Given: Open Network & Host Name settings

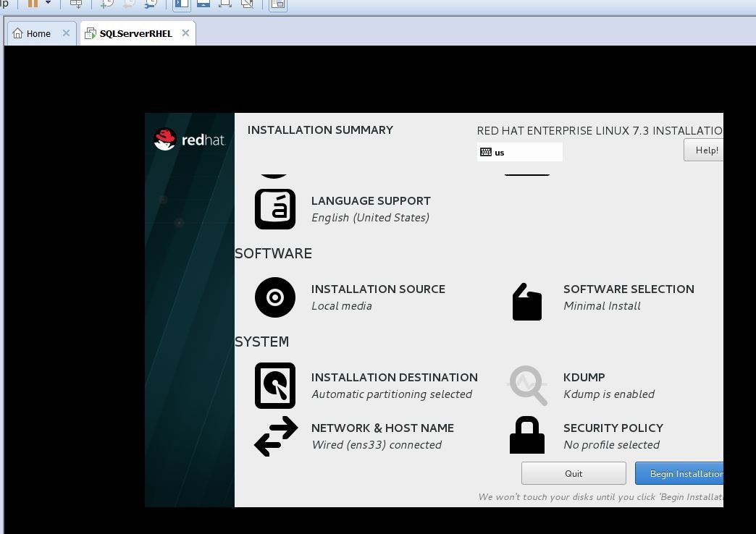Looking at the screenshot, I should click(382, 436).
